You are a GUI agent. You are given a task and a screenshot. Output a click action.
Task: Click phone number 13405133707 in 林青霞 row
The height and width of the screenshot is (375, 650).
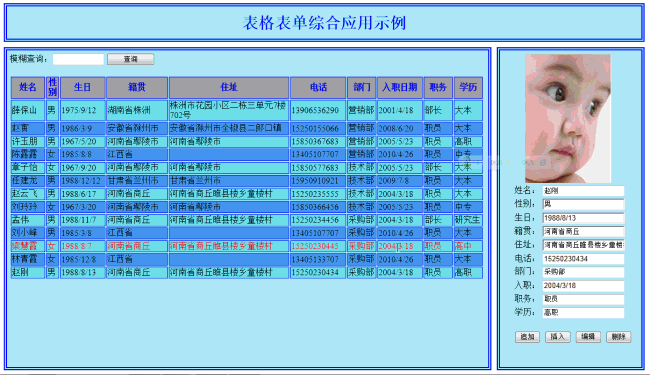315,259
